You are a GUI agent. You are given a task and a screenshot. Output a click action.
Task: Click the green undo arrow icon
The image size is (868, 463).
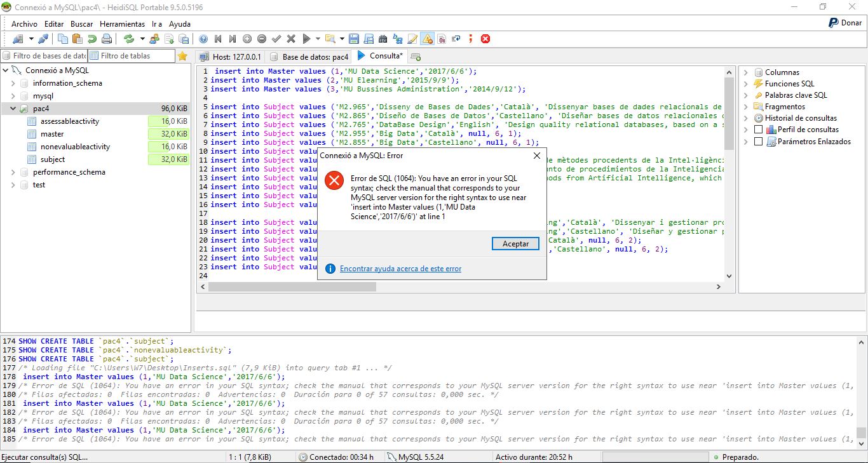pos(92,39)
